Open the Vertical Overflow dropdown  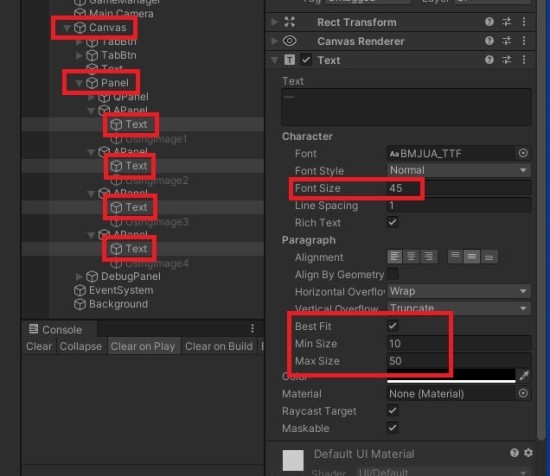pyautogui.click(x=459, y=308)
